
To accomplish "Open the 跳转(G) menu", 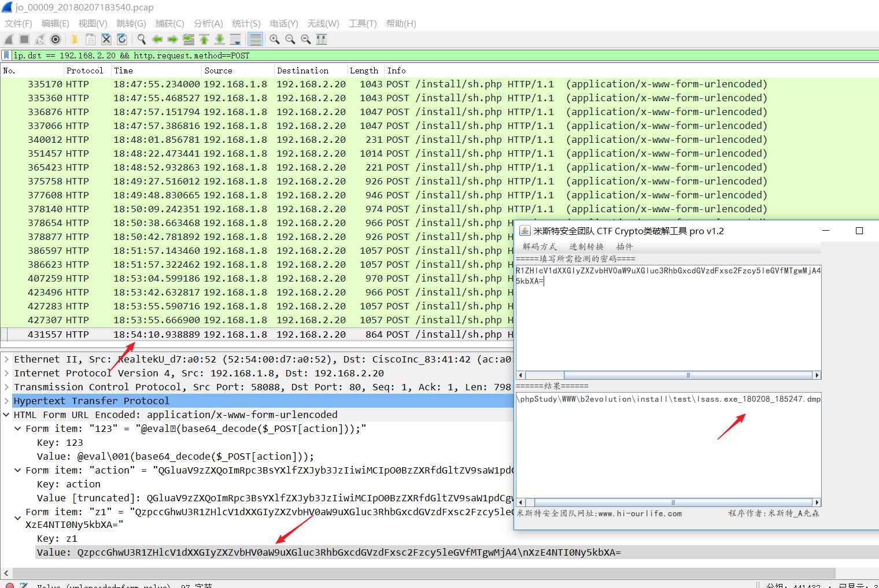I will 131,24.
